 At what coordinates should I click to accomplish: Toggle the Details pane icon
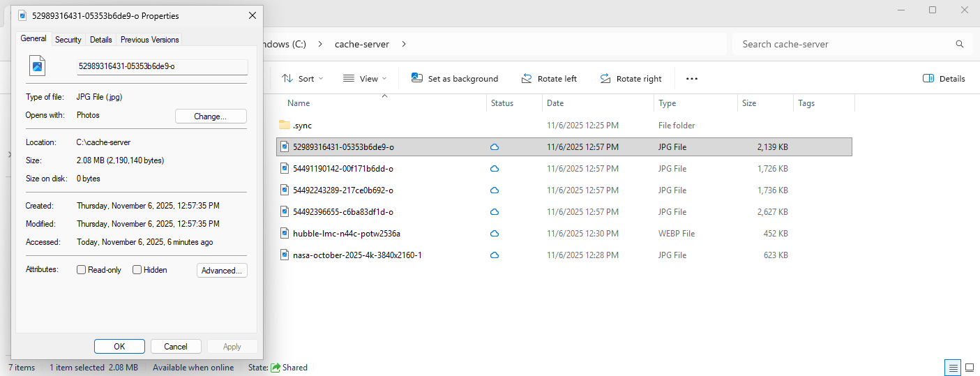928,78
